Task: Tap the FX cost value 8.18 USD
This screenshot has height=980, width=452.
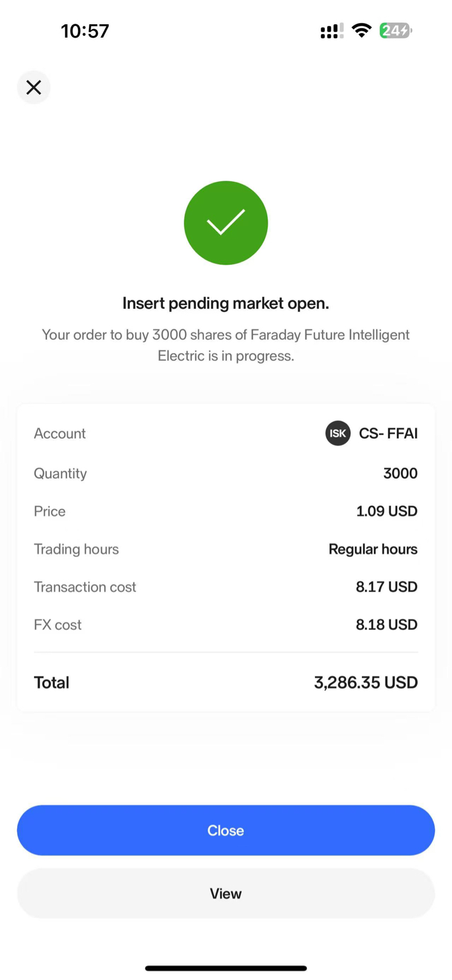Action: click(x=386, y=624)
